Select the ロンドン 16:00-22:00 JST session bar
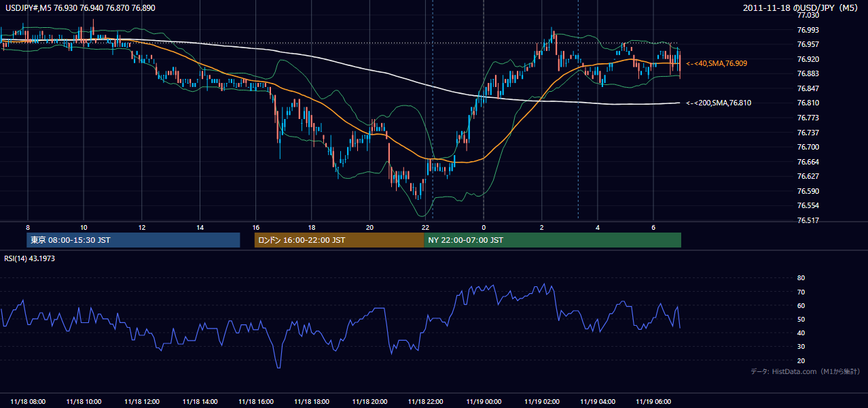The image size is (868, 408). 339,240
